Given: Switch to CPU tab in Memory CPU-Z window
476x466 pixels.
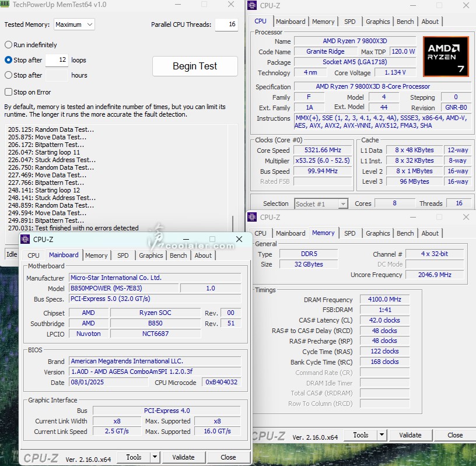Looking at the screenshot, I should [x=261, y=233].
